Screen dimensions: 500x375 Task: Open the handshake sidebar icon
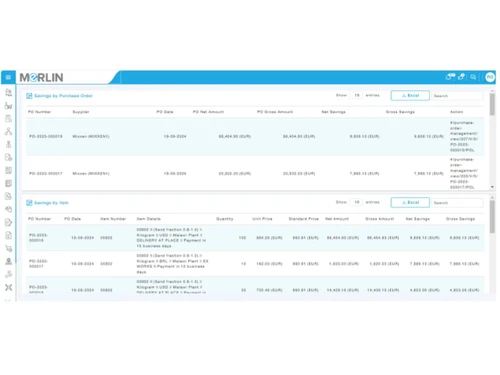[x=8, y=209]
